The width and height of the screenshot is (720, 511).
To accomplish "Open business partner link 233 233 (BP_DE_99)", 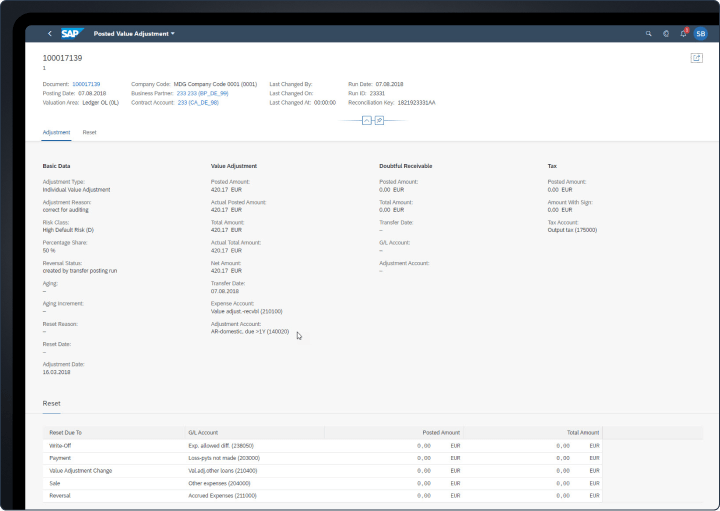I will (202, 93).
